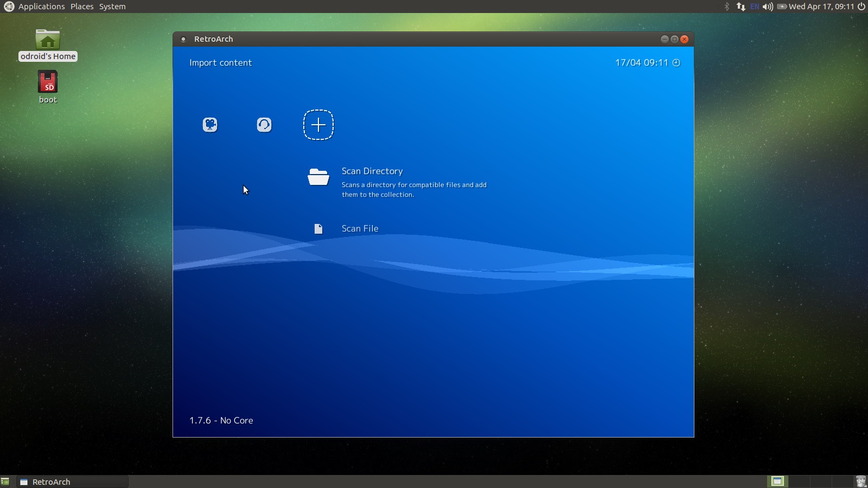Screen dimensions: 868x488
Task: Open the network connections indicator
Action: [741, 7]
